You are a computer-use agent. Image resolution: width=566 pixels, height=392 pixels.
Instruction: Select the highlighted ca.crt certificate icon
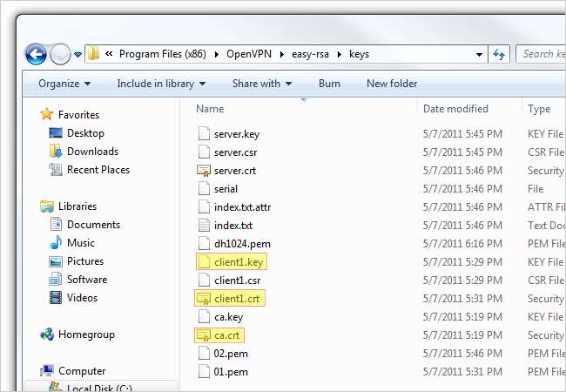click(204, 335)
